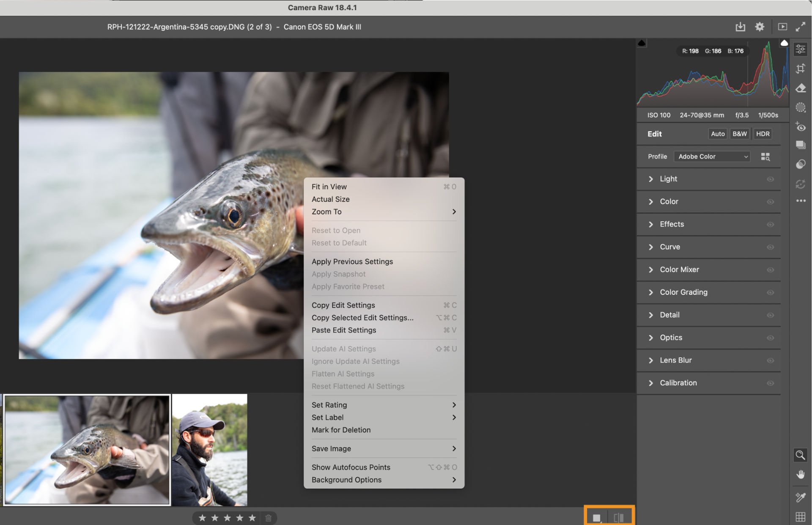This screenshot has height=525, width=812.
Task: Toggle visibility of Color panel edits
Action: point(770,202)
